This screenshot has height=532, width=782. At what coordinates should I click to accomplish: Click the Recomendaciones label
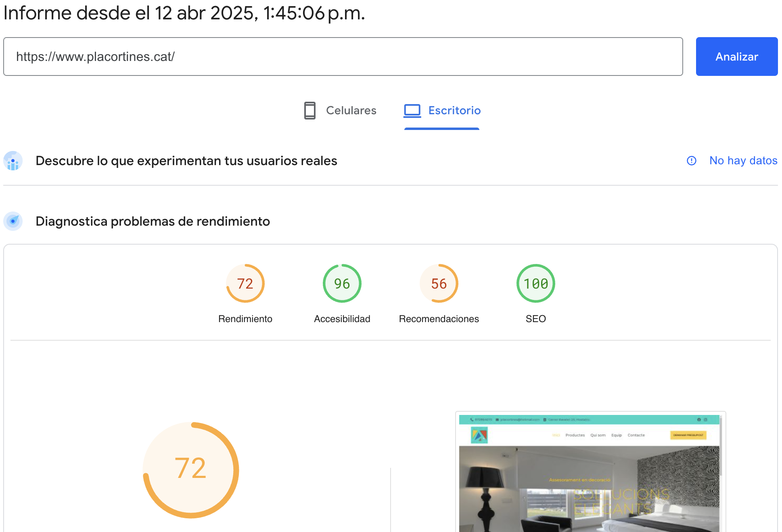tap(439, 319)
